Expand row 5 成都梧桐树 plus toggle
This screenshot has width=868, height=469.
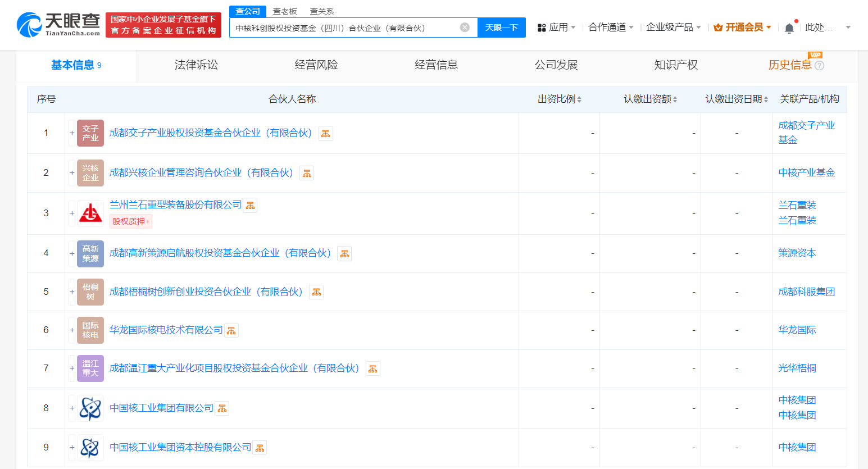[72, 292]
